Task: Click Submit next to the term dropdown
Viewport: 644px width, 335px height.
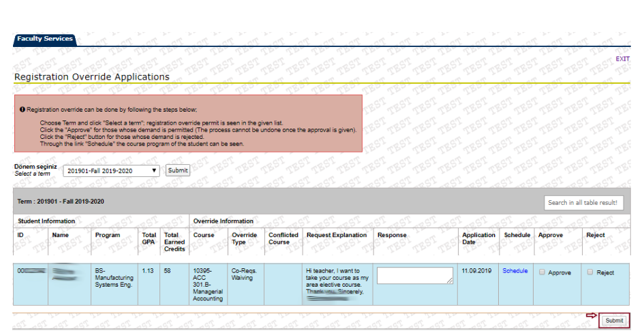Action: pos(178,170)
